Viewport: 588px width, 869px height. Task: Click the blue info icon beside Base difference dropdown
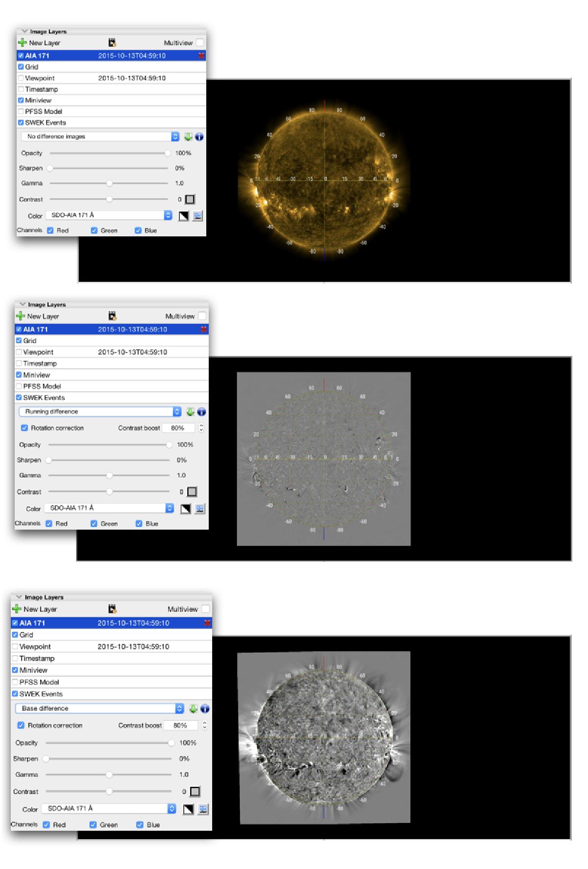tap(205, 709)
